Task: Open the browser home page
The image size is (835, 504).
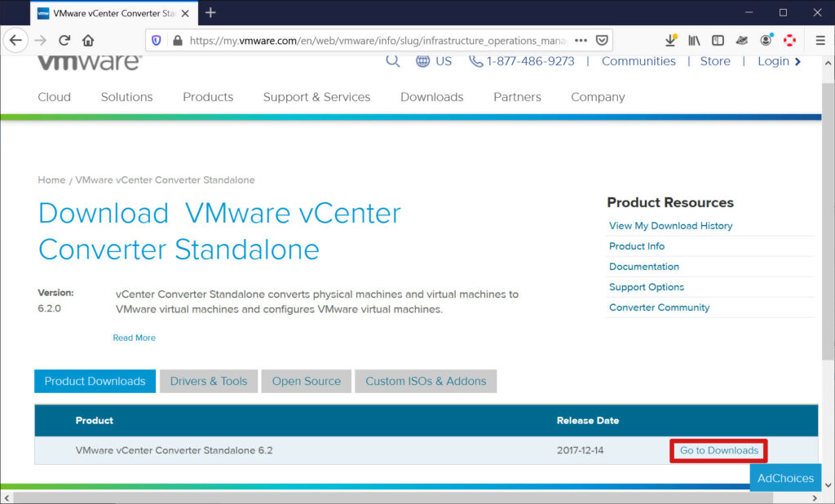Action: point(88,41)
